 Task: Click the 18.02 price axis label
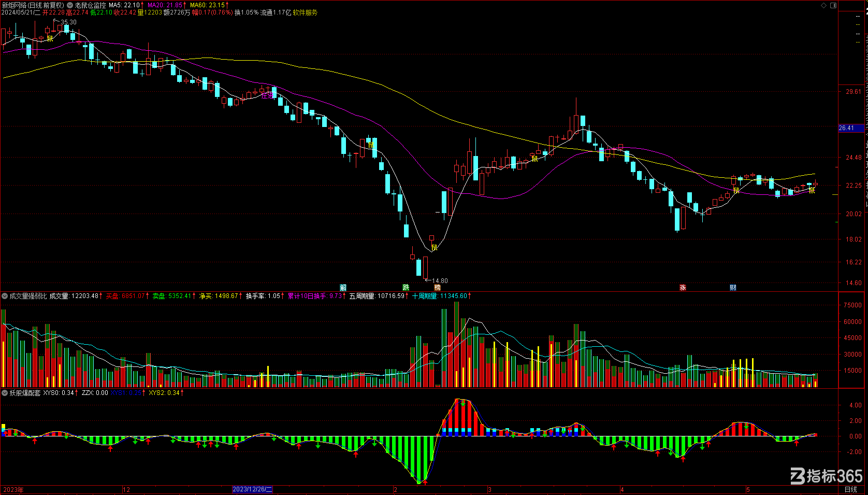[853, 239]
